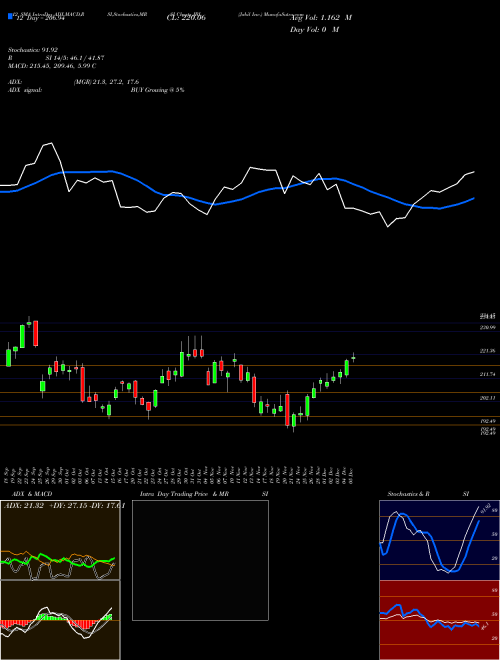Open the red RSI chart panel
The image size is (500, 660).
(x=439, y=620)
